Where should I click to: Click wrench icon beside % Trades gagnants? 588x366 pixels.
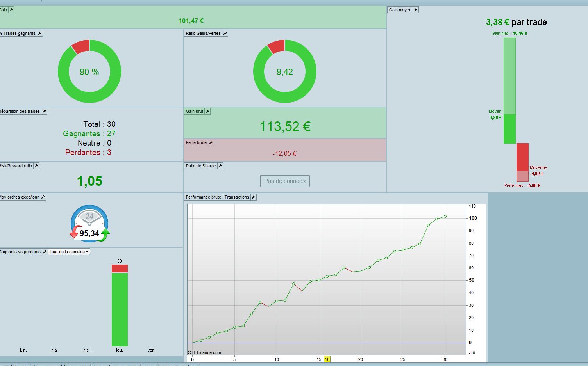point(40,33)
